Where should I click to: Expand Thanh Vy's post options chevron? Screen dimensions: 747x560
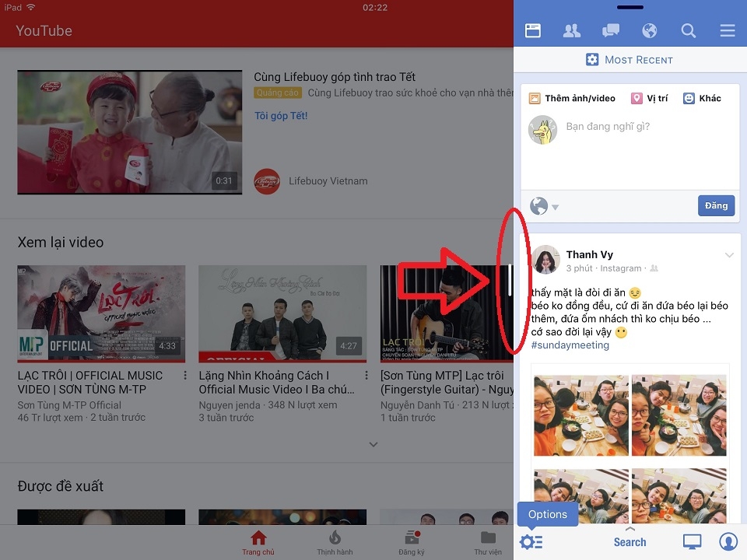(x=729, y=254)
